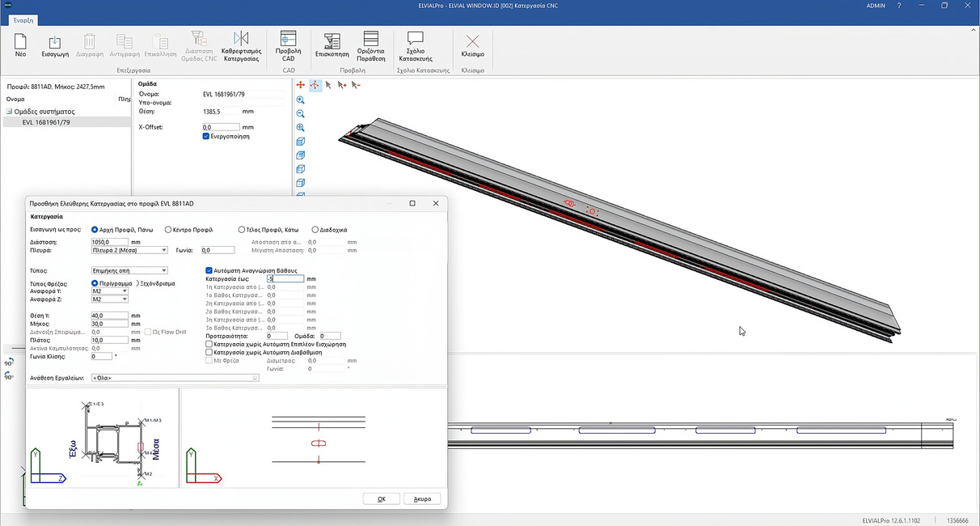This screenshot has height=526, width=980.
Task: Click the Διάσταση input field
Action: point(109,242)
